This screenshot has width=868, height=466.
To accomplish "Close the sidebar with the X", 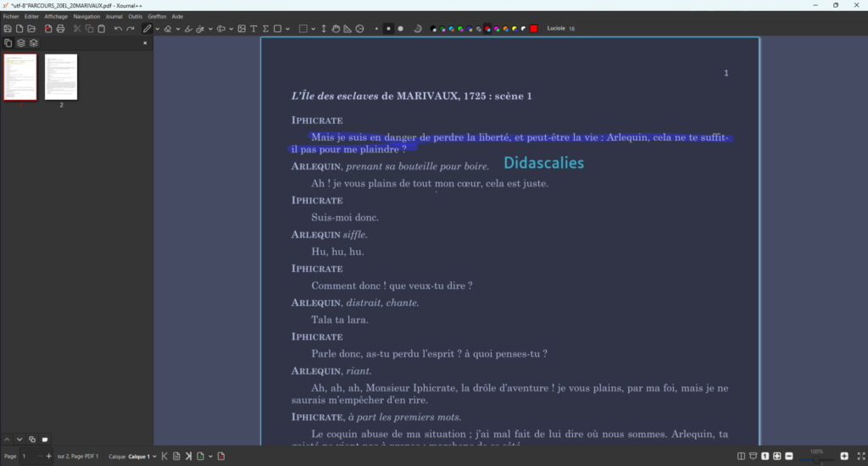I will pos(145,43).
